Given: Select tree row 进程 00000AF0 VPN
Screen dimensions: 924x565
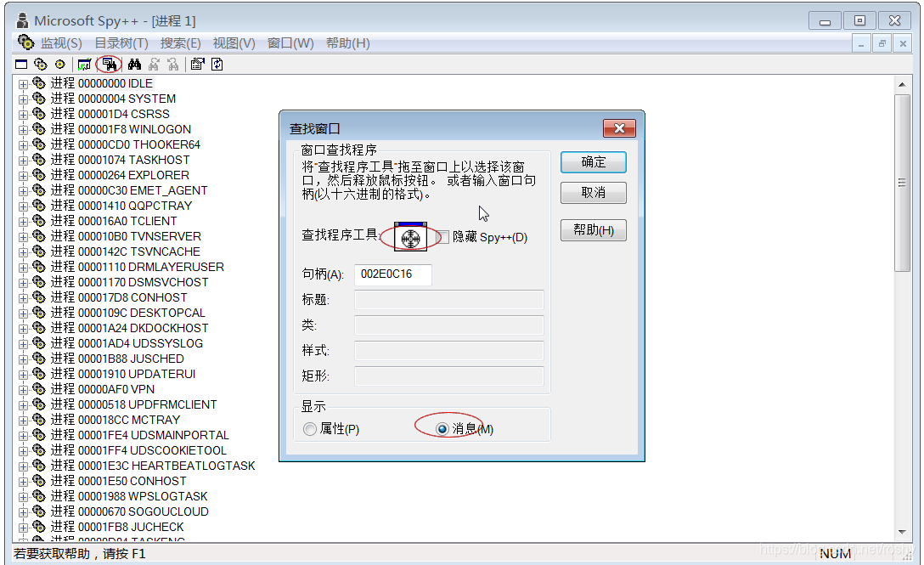Looking at the screenshot, I should 103,389.
